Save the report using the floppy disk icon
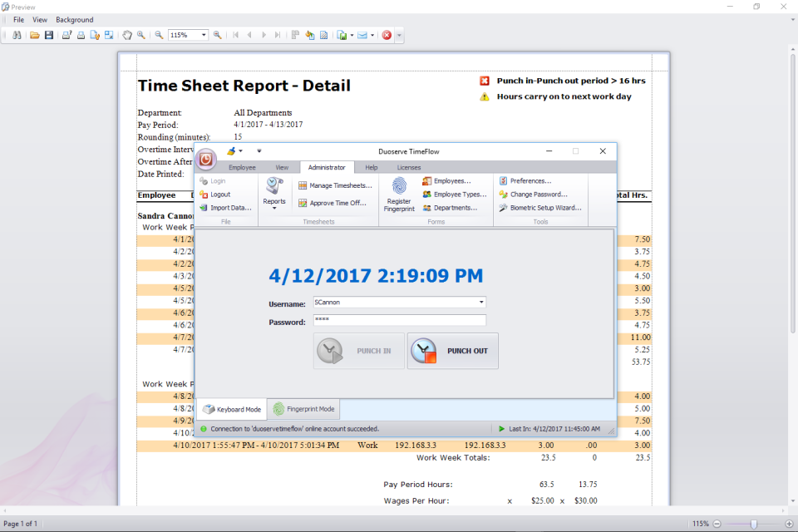Image resolution: width=798 pixels, height=532 pixels. click(x=49, y=35)
